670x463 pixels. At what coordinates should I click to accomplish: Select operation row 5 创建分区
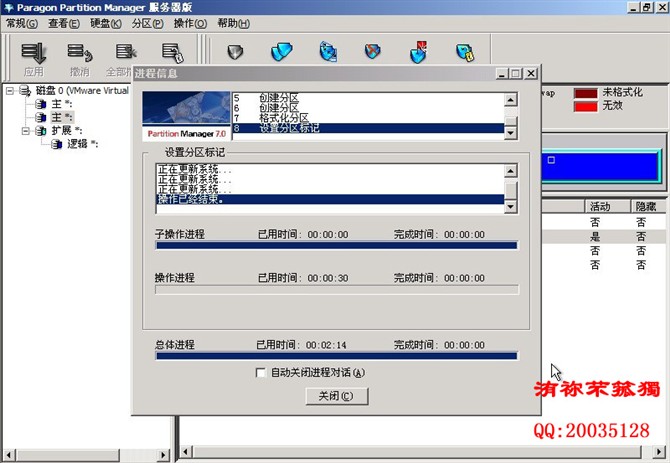tap(369, 99)
